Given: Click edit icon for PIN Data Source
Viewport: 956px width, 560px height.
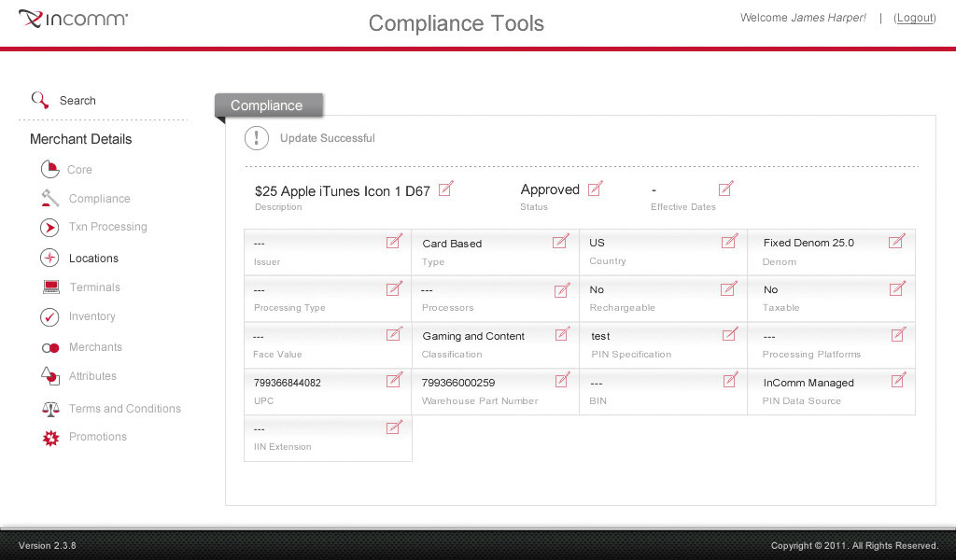Looking at the screenshot, I should [x=899, y=380].
